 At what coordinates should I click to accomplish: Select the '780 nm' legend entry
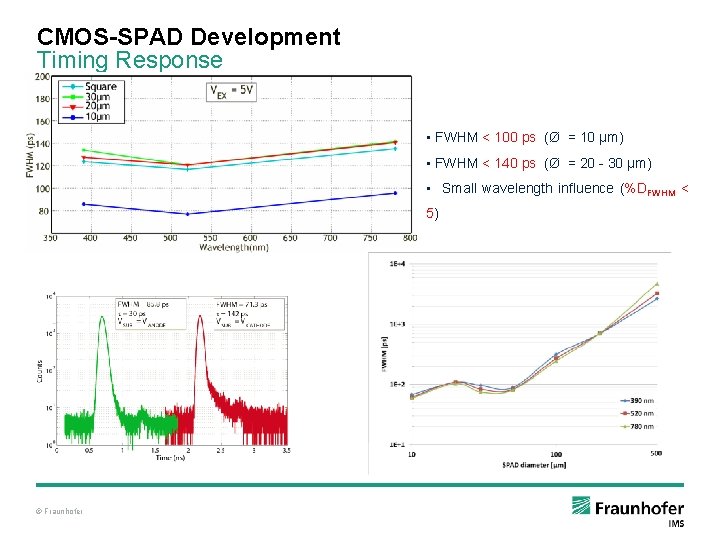637,427
